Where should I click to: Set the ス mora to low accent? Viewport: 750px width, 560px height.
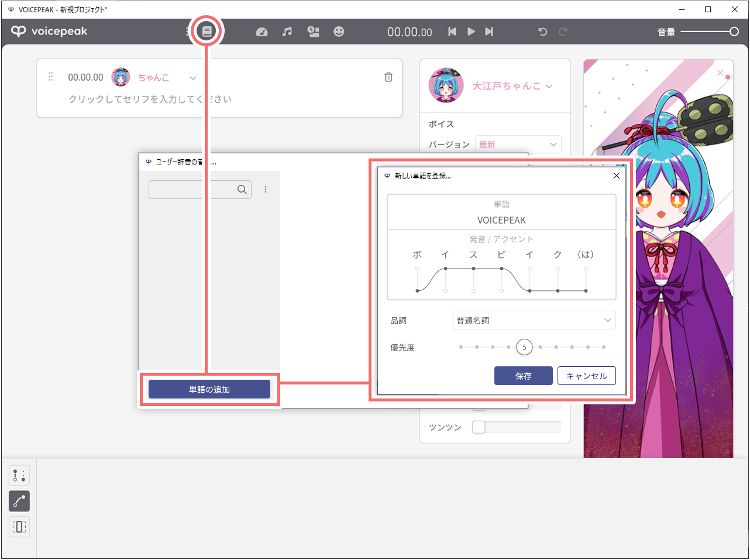tap(473, 291)
